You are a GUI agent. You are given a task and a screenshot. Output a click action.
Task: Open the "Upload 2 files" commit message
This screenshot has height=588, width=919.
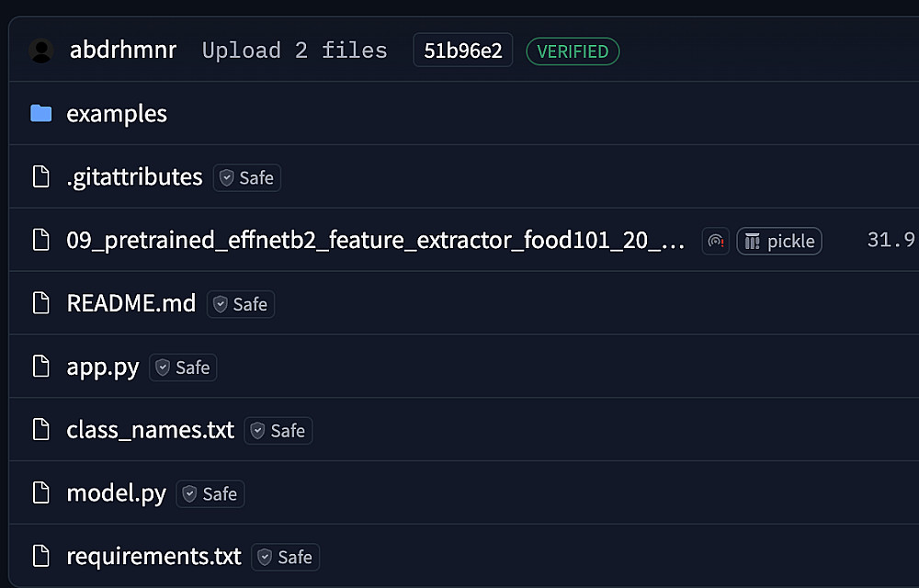click(x=294, y=51)
